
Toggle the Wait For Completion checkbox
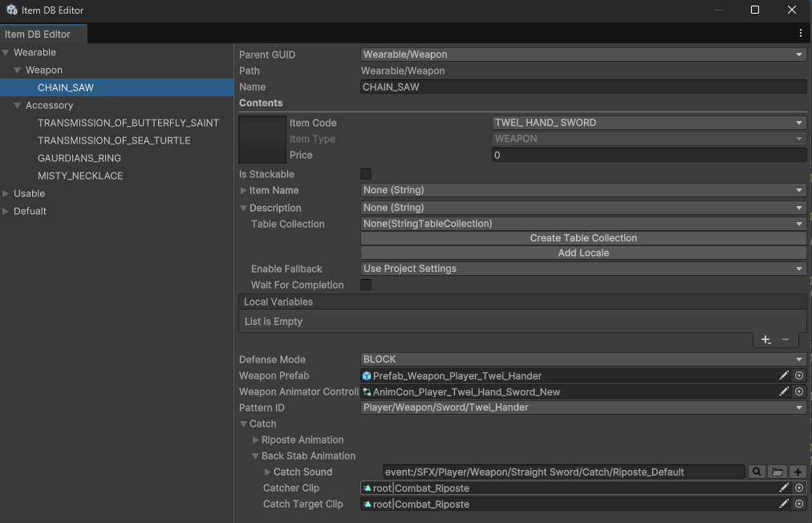366,285
